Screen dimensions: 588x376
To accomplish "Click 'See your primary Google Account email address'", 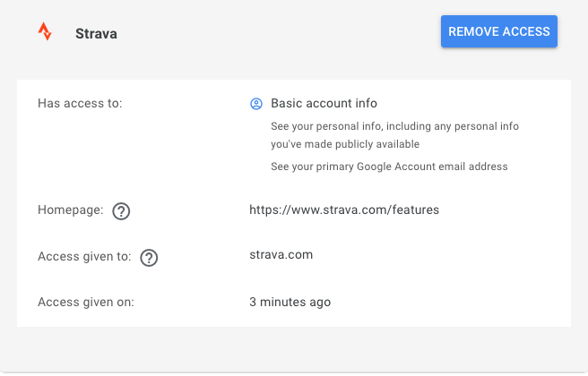I will pos(389,167).
